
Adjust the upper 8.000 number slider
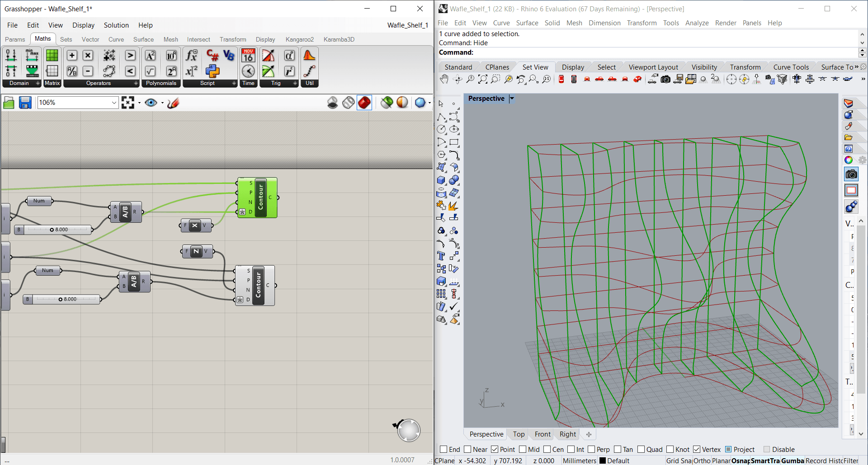click(52, 230)
